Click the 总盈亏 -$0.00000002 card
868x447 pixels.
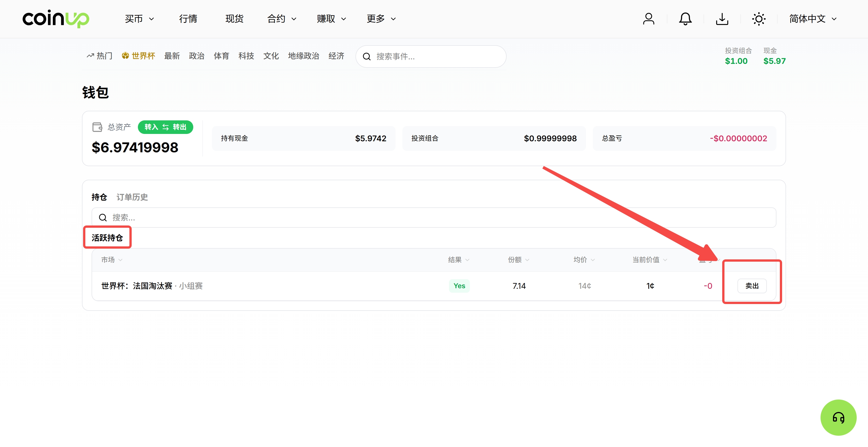[x=684, y=138]
